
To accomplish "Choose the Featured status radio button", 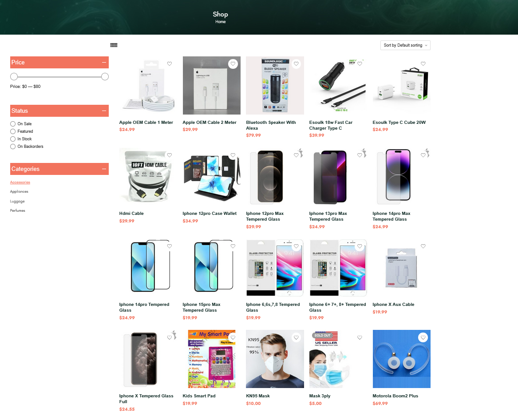I will point(13,131).
